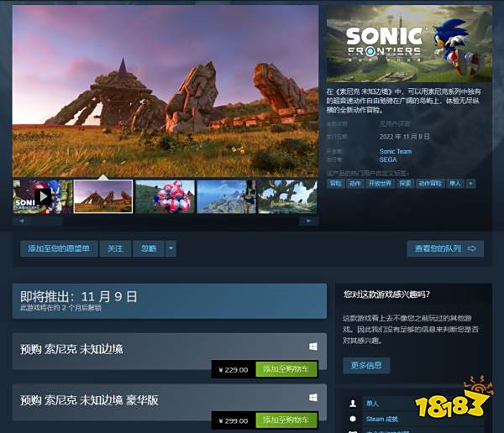Add ¥229.00 standard edition to cart
Screen dimensions: 504x433
point(286,369)
